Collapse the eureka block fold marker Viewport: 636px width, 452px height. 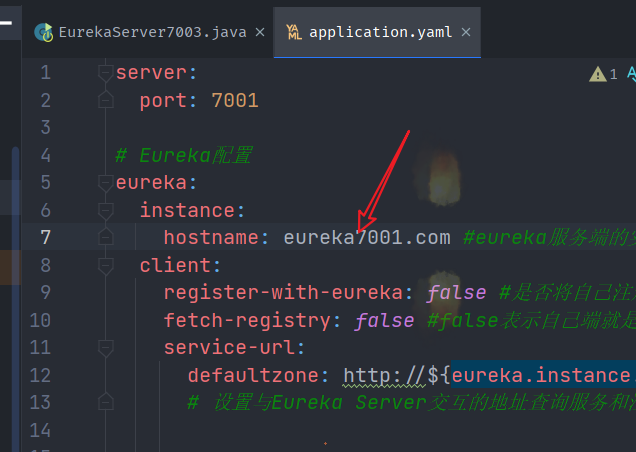(105, 183)
